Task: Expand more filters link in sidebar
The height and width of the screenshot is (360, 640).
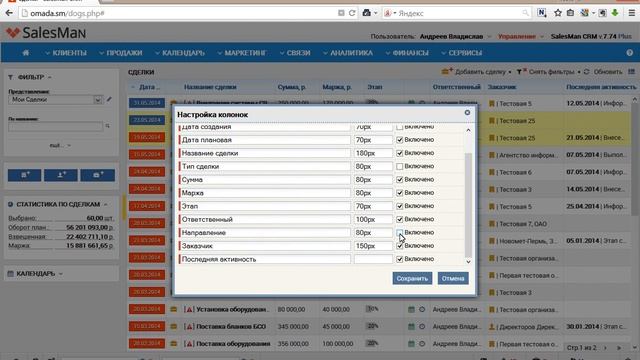Action: click(60, 145)
